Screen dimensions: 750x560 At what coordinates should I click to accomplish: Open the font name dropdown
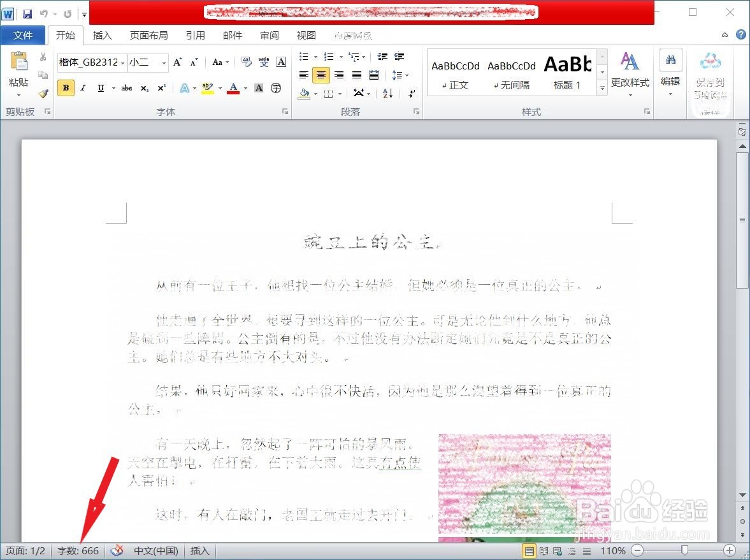point(122,62)
